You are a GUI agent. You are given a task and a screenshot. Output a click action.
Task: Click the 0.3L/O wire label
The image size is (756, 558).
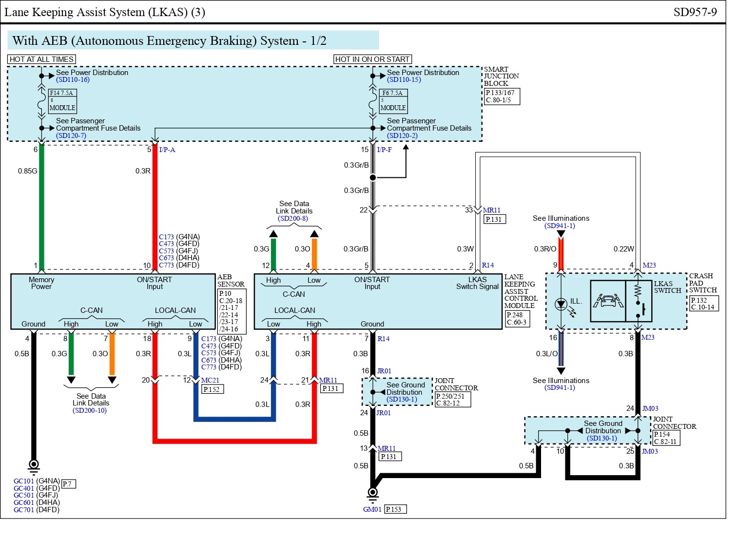pyautogui.click(x=547, y=354)
